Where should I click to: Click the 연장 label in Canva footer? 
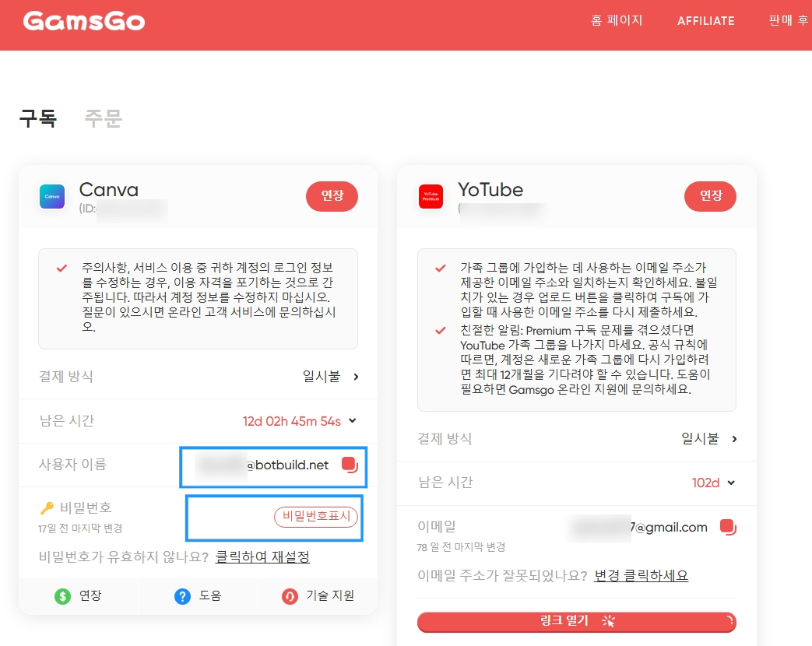pos(90,595)
